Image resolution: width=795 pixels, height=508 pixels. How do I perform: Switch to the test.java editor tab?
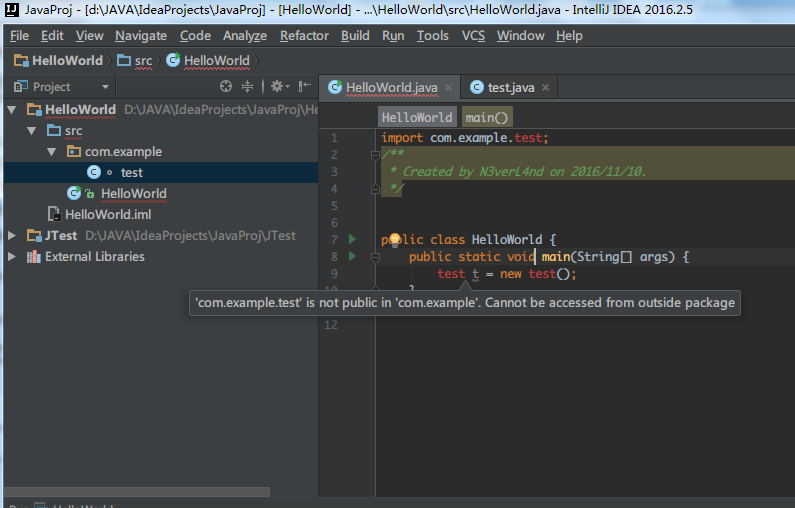tap(510, 87)
